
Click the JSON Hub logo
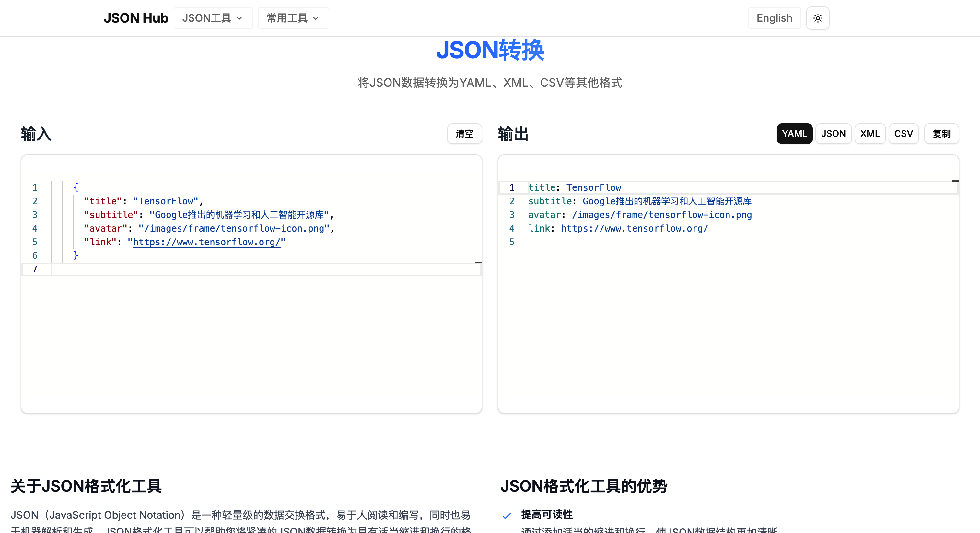tap(135, 18)
